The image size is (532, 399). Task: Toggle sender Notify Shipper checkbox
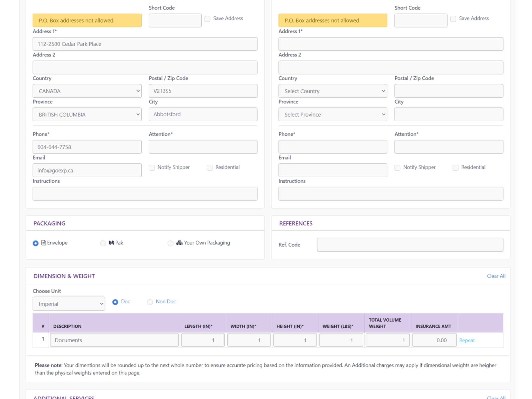point(152,168)
